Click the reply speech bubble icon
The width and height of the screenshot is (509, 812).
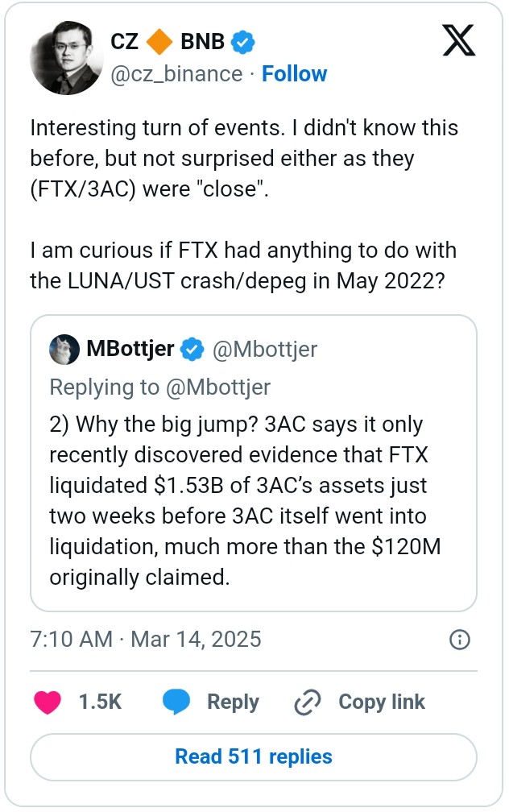[176, 702]
